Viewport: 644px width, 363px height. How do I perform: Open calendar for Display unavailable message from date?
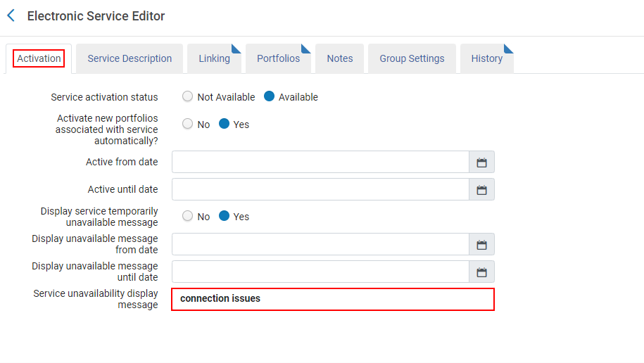tap(481, 245)
